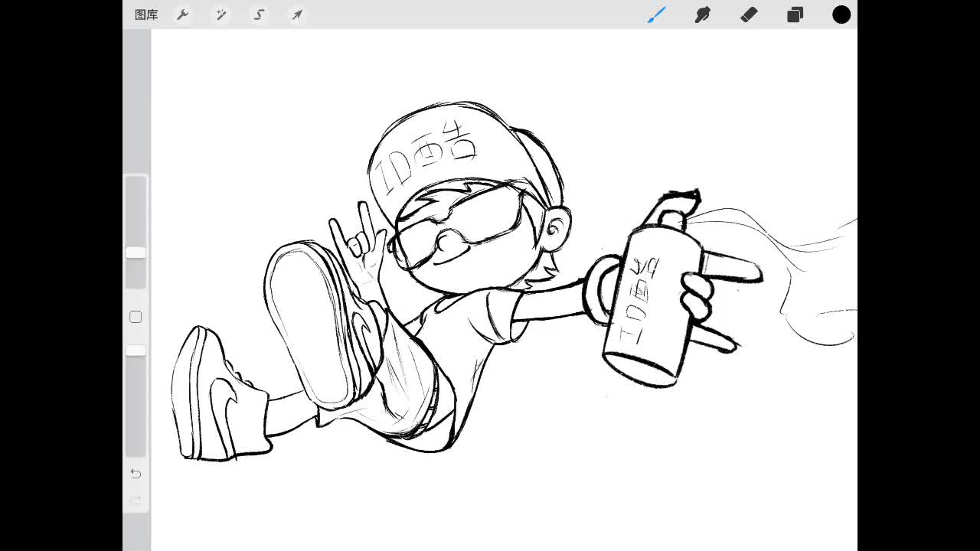Tap the square modify button in sidebar
Image resolution: width=980 pixels, height=551 pixels.
[x=136, y=317]
